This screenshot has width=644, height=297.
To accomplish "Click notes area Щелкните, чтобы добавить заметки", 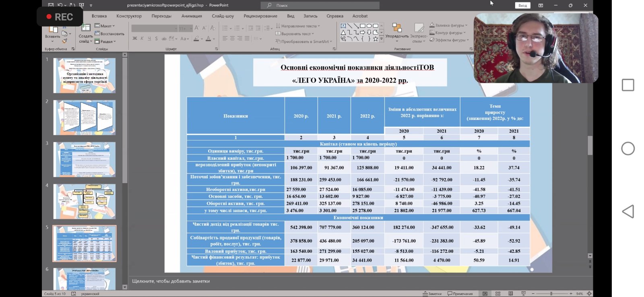I will click(x=171, y=281).
